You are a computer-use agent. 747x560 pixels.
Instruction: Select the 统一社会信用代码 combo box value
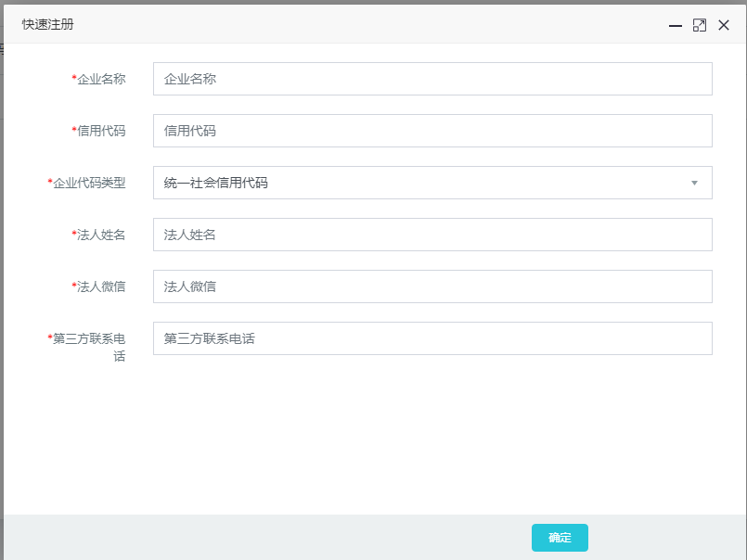[x=418, y=183]
